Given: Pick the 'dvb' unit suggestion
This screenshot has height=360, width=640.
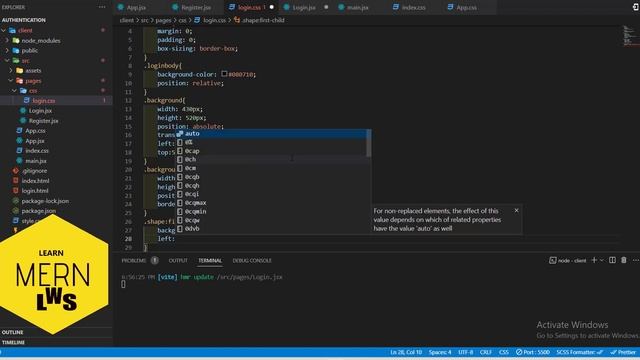Looking at the screenshot, I should [x=271, y=229].
